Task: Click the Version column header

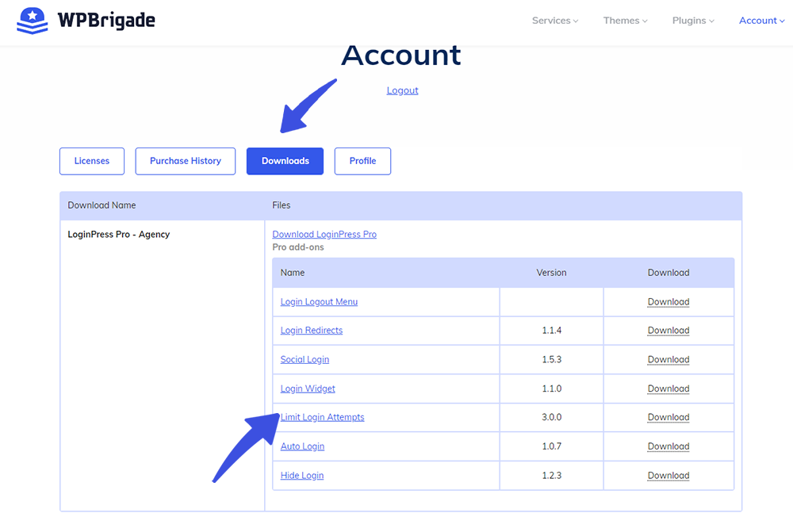Action: coord(551,273)
